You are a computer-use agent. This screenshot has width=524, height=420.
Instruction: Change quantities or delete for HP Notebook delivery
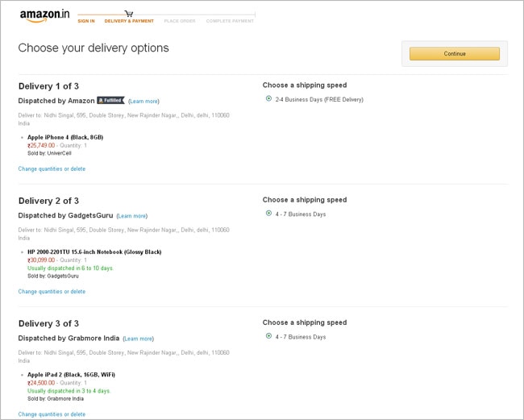coord(52,292)
